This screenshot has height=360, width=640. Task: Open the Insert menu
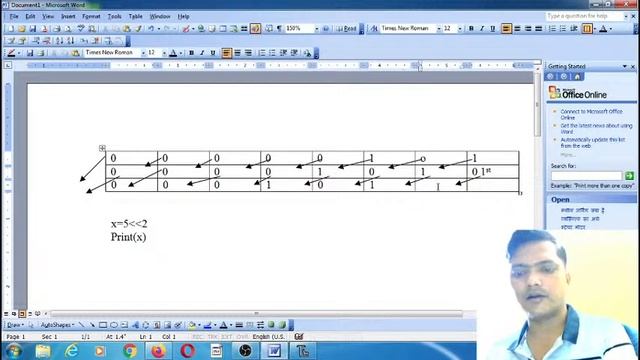[68, 16]
